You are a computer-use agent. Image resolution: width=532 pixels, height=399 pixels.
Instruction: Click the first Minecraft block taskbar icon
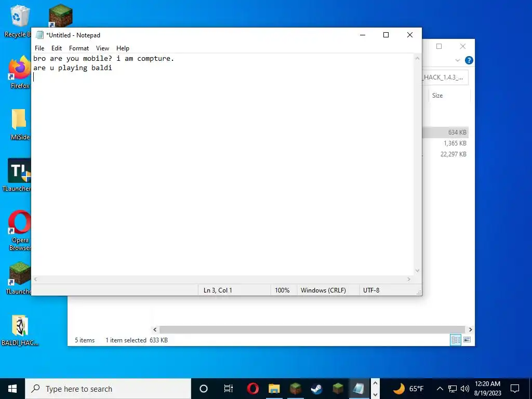click(x=296, y=389)
